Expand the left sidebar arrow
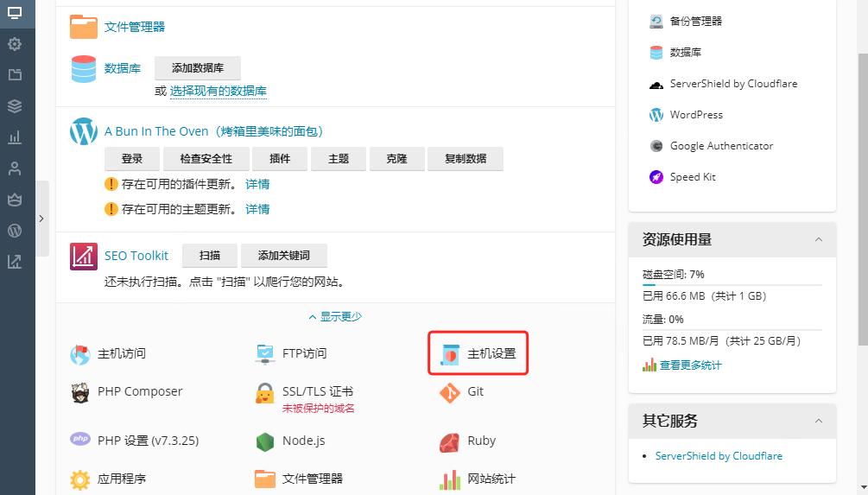Screen dimensions: 868x495 tap(41, 219)
